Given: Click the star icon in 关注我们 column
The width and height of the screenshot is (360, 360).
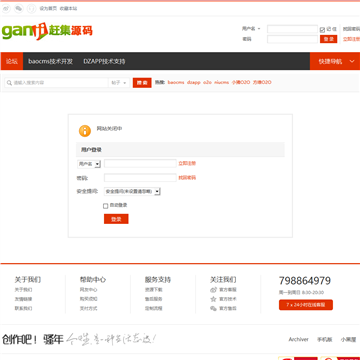Looking at the screenshot, I should click(213, 299).
